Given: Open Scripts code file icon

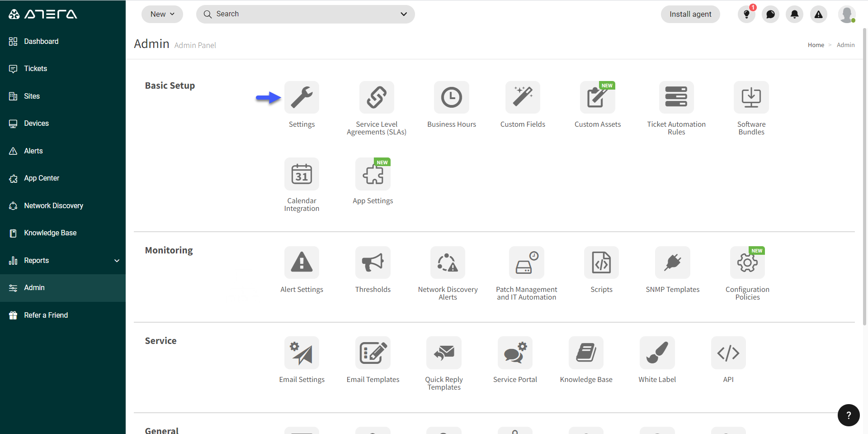Looking at the screenshot, I should (x=601, y=262).
